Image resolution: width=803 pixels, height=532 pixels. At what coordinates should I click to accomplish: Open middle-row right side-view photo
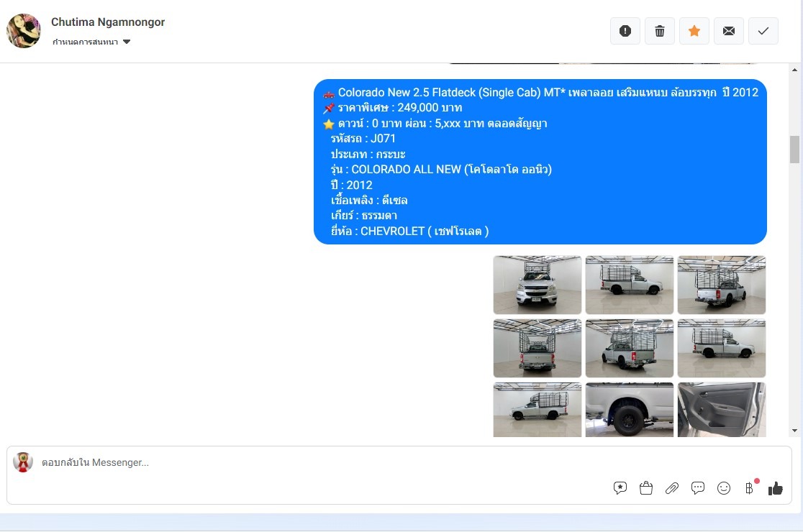tap(722, 349)
